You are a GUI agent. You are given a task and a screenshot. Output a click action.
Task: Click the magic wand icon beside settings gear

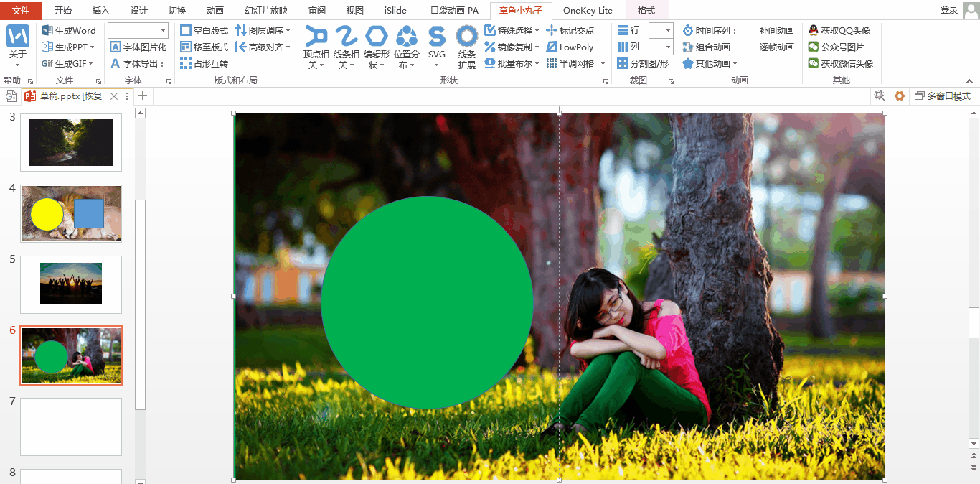tap(879, 96)
